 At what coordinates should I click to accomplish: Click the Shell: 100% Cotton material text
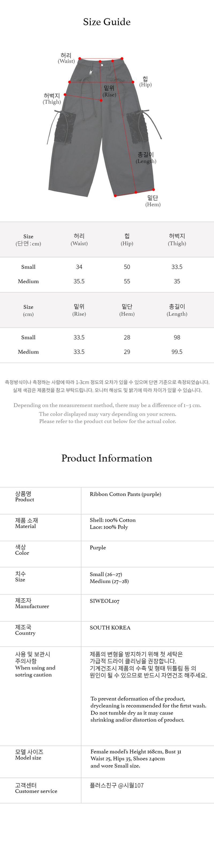[113, 520]
